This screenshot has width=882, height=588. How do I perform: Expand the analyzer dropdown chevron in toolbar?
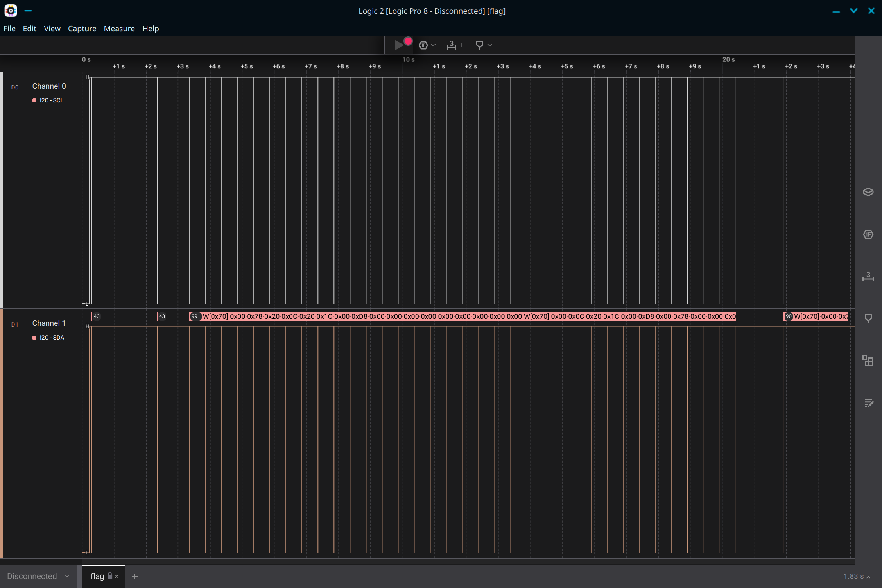click(433, 45)
